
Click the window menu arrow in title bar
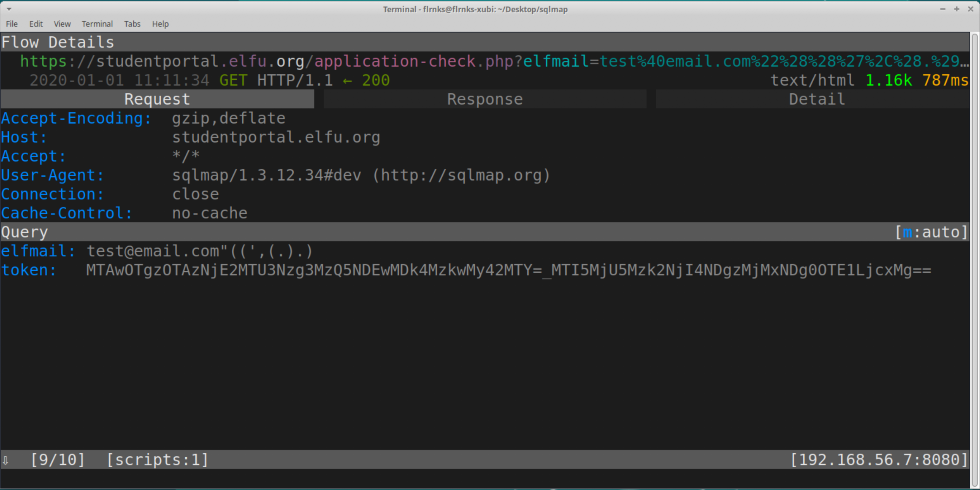9,9
